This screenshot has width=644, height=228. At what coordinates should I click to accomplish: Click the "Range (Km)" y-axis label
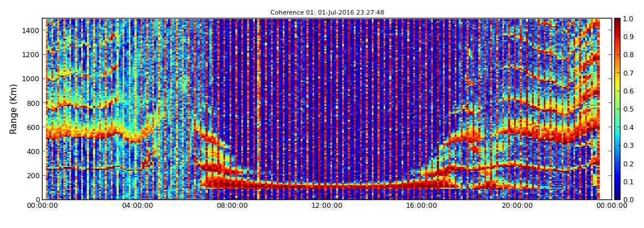click(13, 109)
